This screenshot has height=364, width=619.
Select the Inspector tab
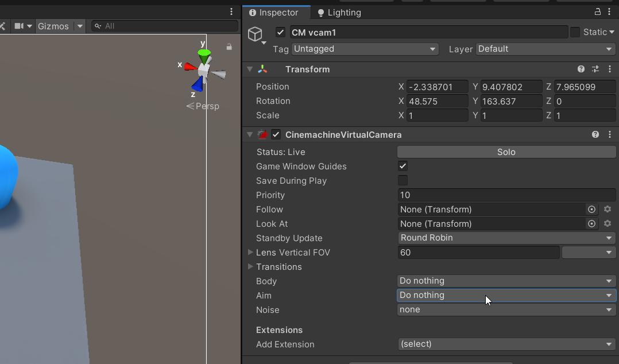pyautogui.click(x=274, y=13)
